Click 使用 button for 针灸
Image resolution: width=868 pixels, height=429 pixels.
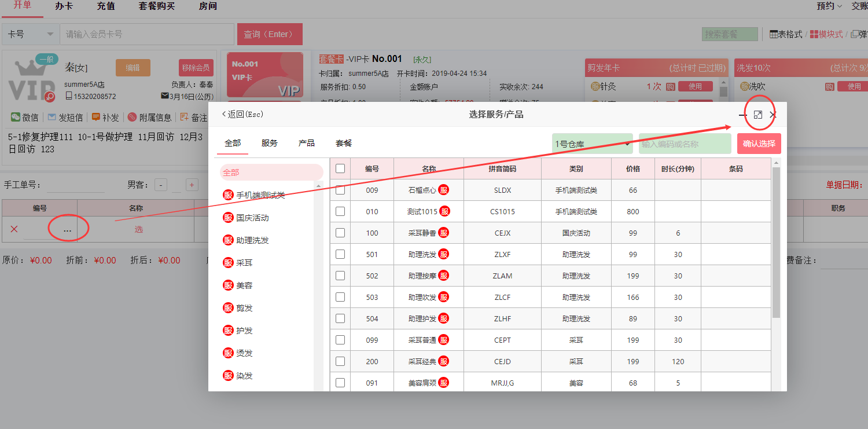pos(696,86)
